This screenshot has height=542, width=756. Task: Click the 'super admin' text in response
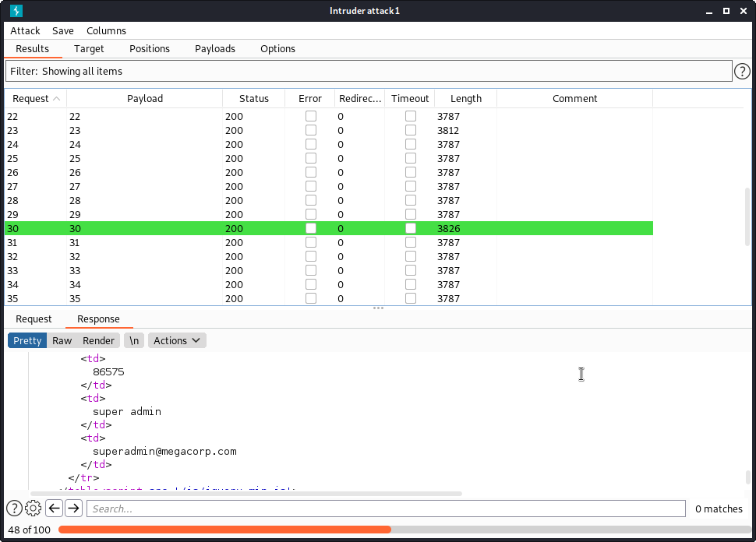(127, 411)
